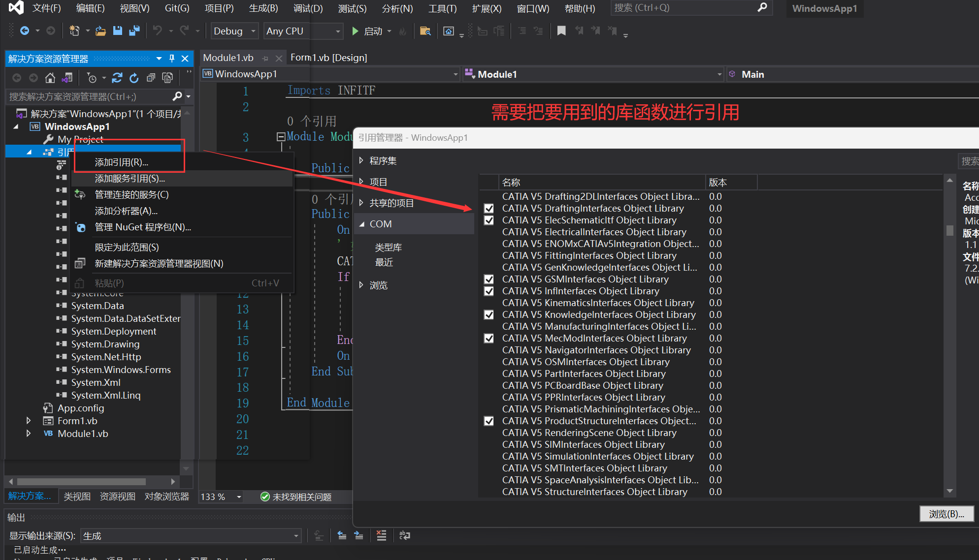Uncheck CATIA V5 MecModInterfaces Object Library
The width and height of the screenshot is (979, 560).
pyautogui.click(x=489, y=338)
